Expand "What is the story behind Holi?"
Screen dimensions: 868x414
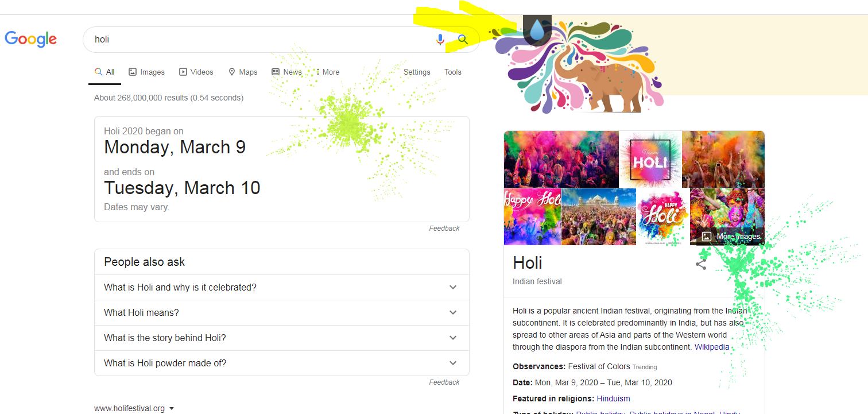(281, 338)
